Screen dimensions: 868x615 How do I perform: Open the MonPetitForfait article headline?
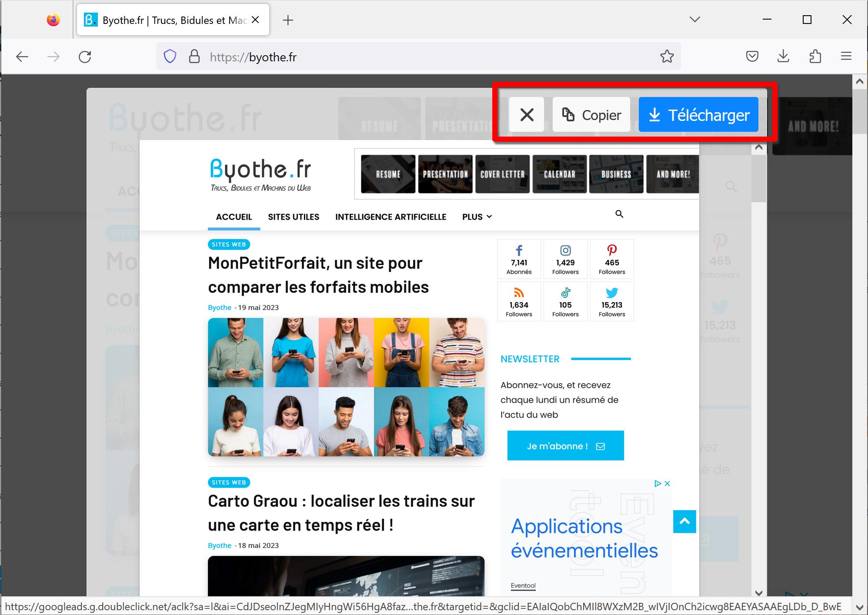click(318, 275)
